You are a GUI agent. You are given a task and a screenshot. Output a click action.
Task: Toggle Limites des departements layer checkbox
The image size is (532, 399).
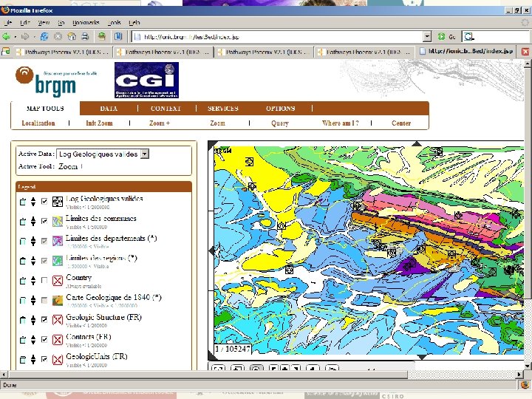click(x=44, y=241)
